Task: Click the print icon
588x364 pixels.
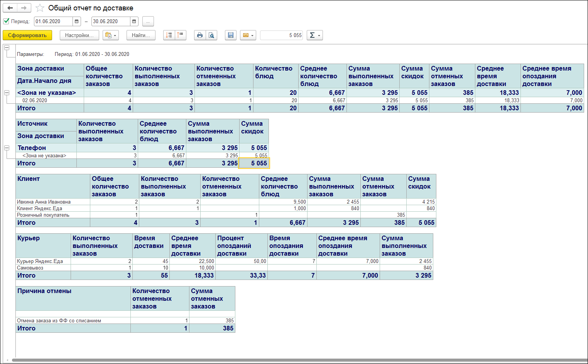Action: pyautogui.click(x=199, y=35)
